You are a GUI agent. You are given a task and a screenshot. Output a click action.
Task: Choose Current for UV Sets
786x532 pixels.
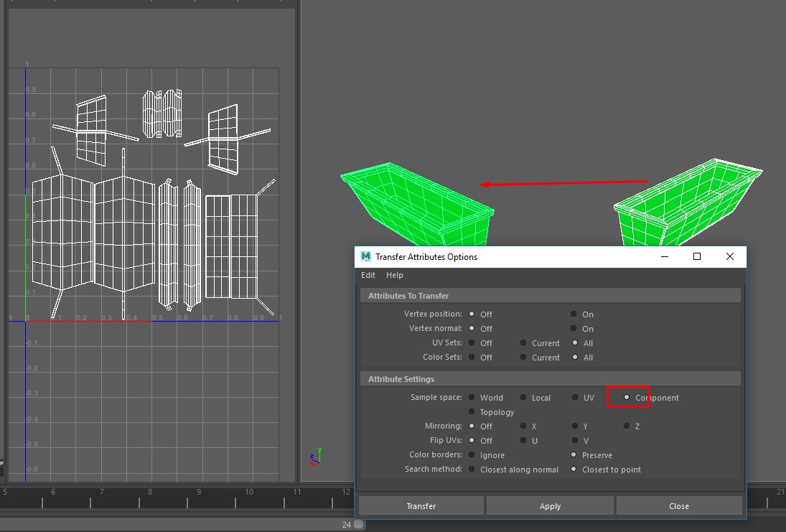pyautogui.click(x=523, y=342)
